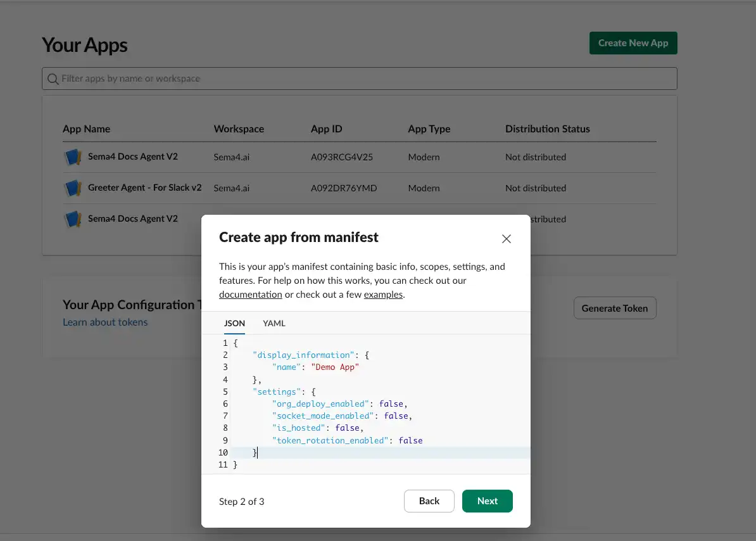
Task: Switch to the JSON tab
Action: [x=234, y=323]
